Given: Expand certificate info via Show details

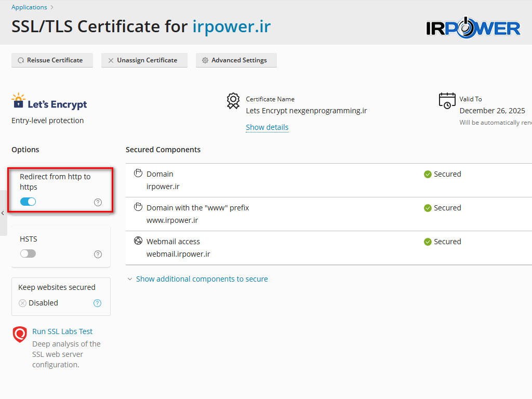Looking at the screenshot, I should (267, 127).
